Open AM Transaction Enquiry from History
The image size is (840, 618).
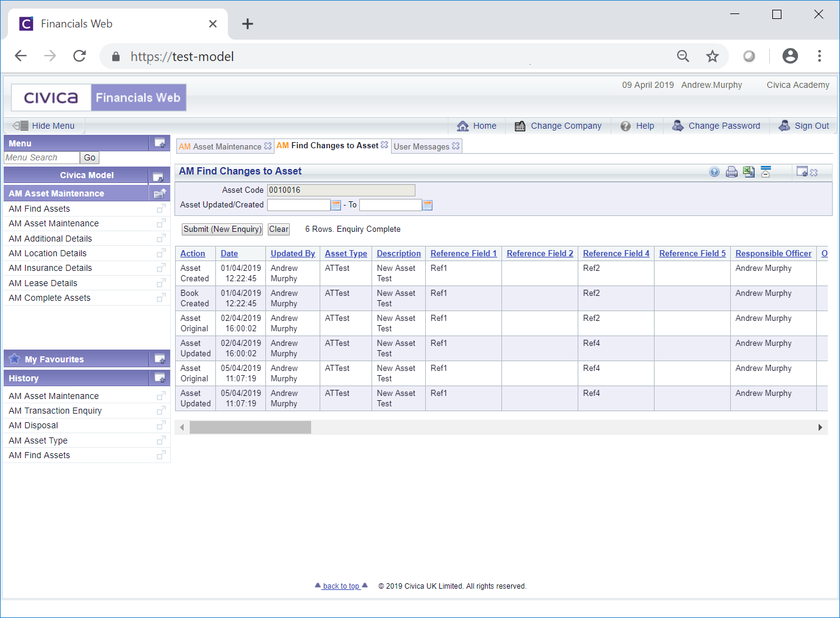tap(56, 411)
